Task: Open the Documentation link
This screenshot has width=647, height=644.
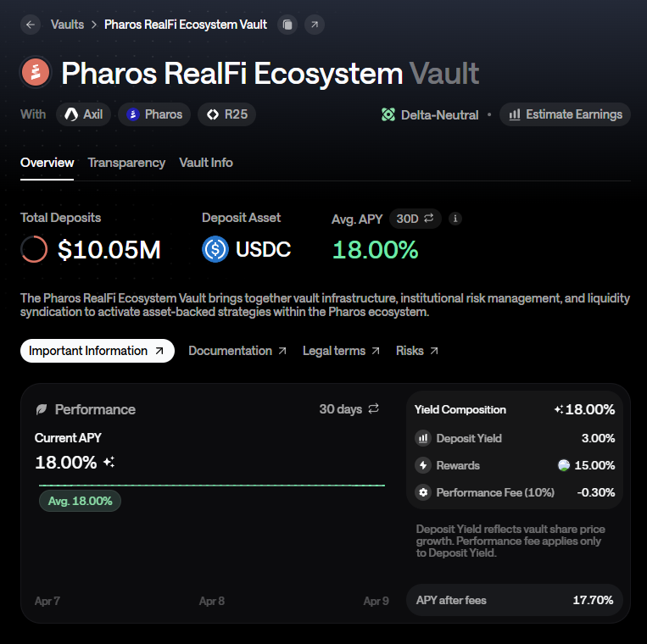Action: pos(237,351)
